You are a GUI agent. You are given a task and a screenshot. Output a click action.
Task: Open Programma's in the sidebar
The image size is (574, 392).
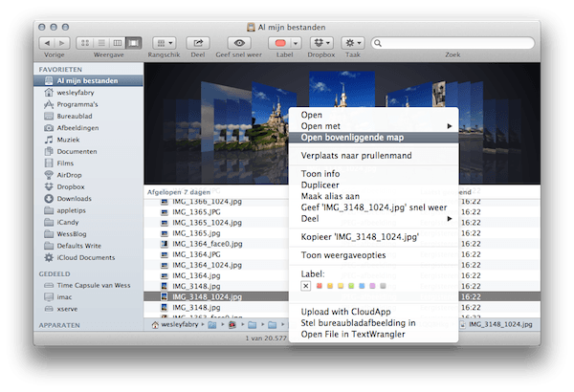point(88,104)
